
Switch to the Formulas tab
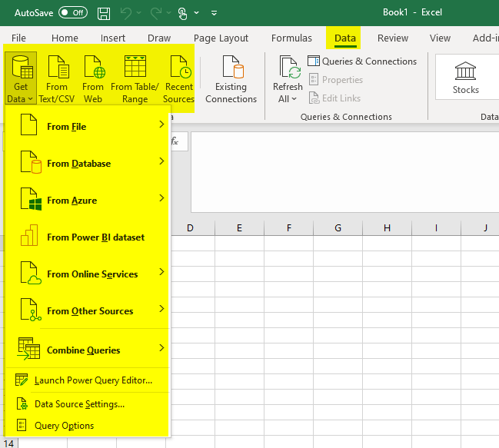point(291,38)
